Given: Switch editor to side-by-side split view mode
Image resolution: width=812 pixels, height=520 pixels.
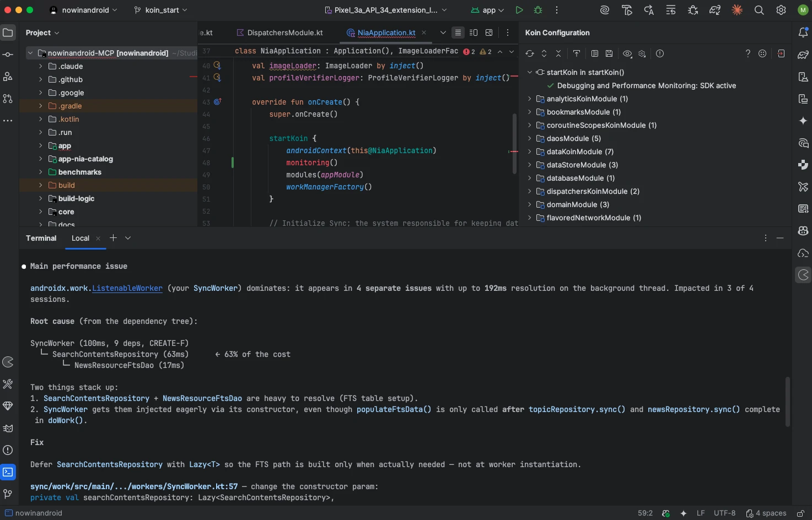Looking at the screenshot, I should pyautogui.click(x=474, y=32).
